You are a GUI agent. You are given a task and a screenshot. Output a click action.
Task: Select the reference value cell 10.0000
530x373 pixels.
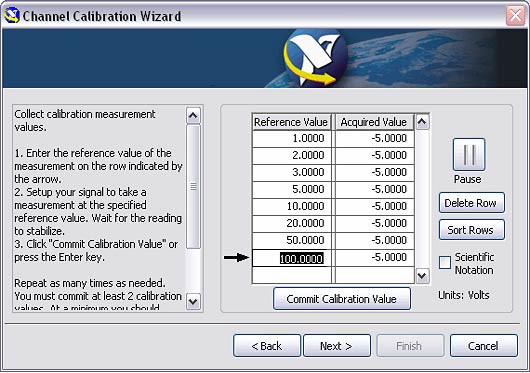[x=292, y=206]
